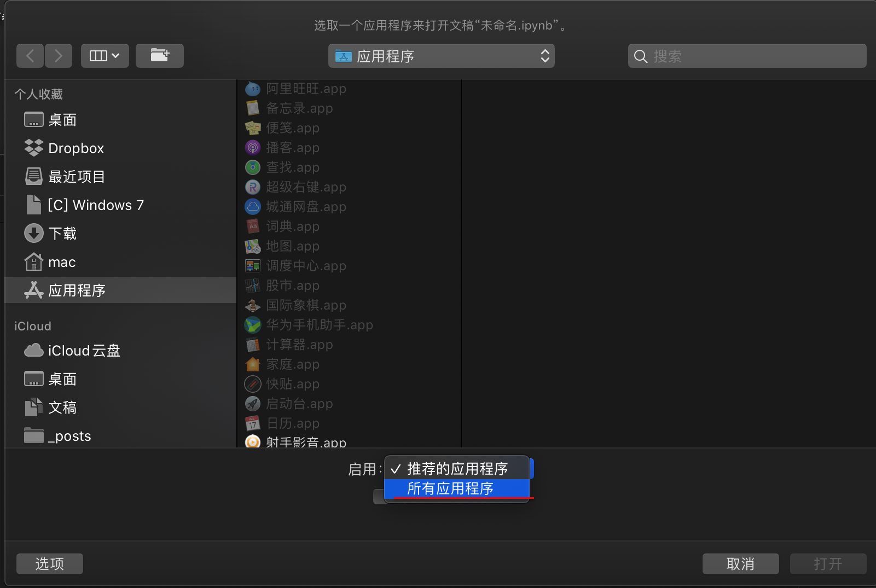Click the forward navigation arrow
This screenshot has width=876, height=588.
coord(59,56)
